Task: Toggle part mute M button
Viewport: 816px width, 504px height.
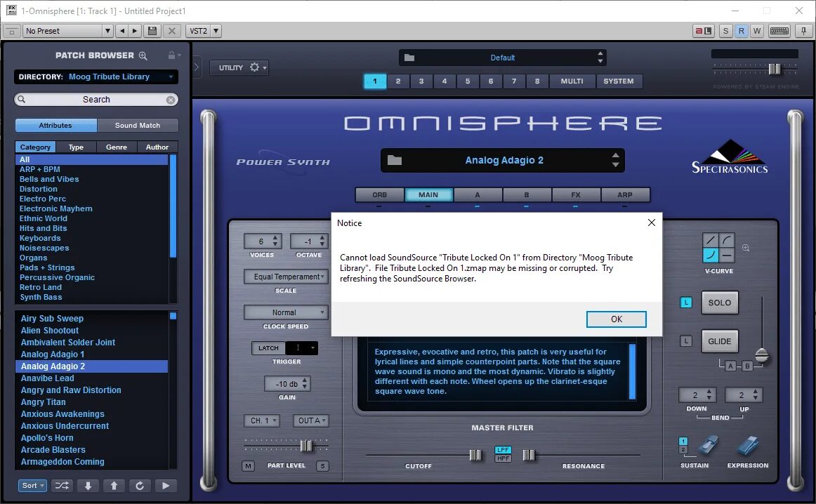Action: (x=248, y=466)
